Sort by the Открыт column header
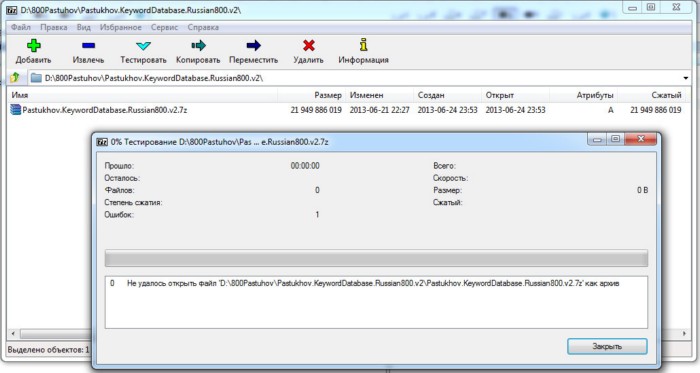The width and height of the screenshot is (700, 373). click(515, 95)
